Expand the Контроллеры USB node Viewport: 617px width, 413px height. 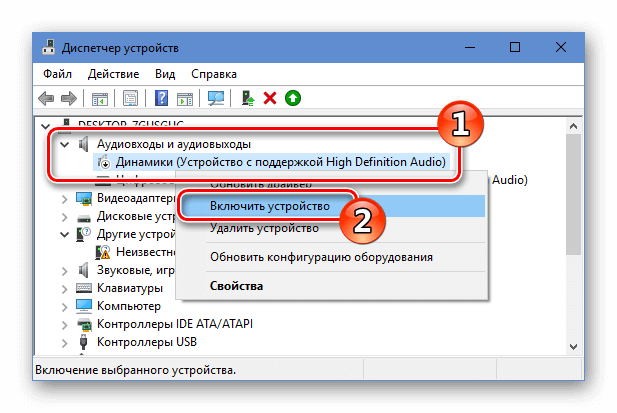[x=65, y=343]
